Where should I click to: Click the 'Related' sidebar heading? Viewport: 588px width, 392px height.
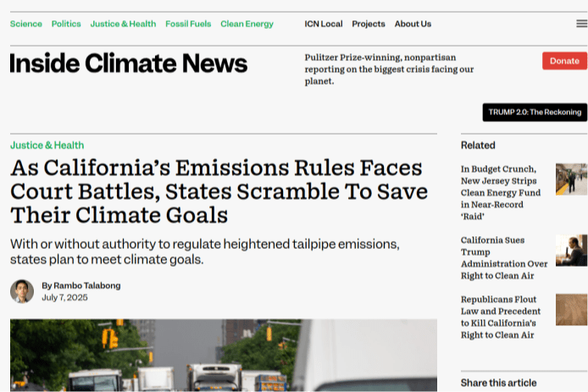(x=478, y=145)
